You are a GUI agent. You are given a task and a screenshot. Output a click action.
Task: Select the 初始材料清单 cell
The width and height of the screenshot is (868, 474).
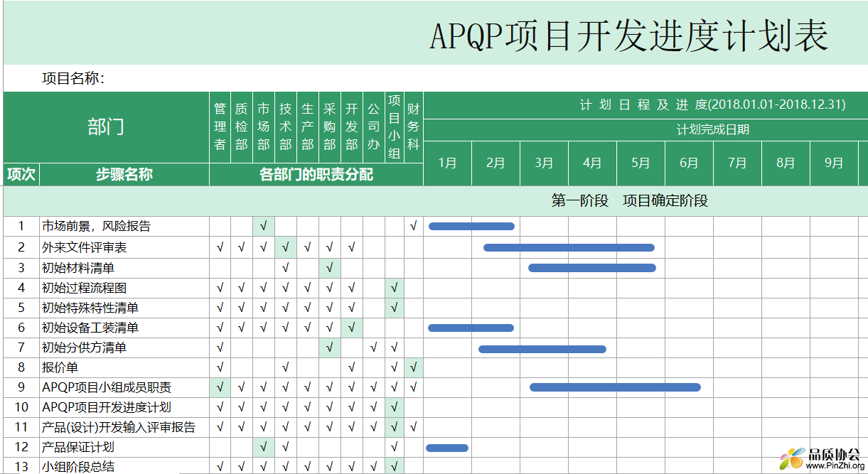(124, 268)
